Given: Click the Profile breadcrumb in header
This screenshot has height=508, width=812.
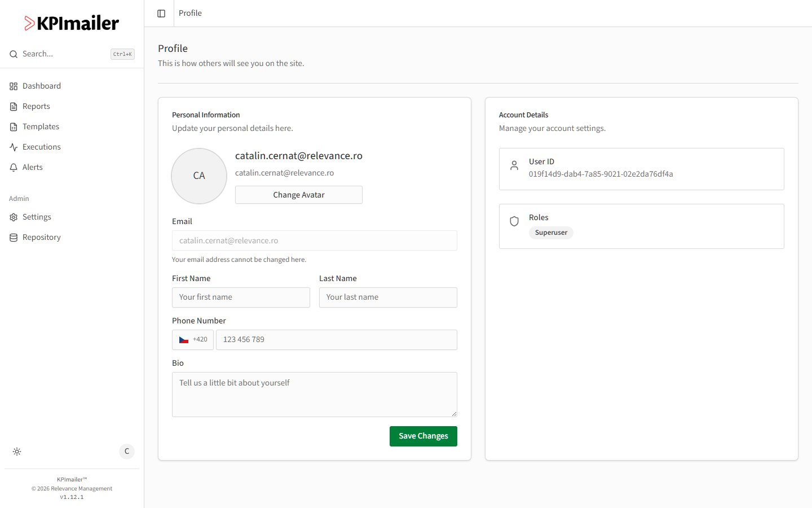Looking at the screenshot, I should pyautogui.click(x=190, y=13).
